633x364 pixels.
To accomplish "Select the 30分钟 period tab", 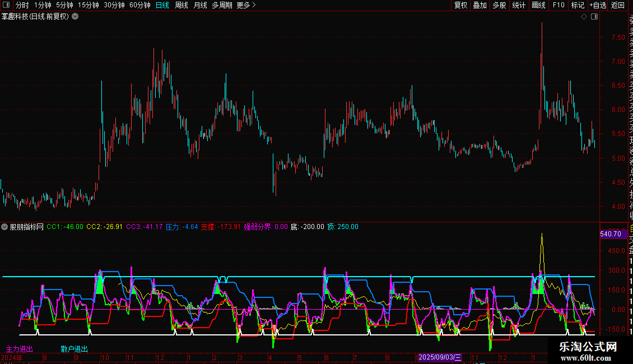I will 114,5.
